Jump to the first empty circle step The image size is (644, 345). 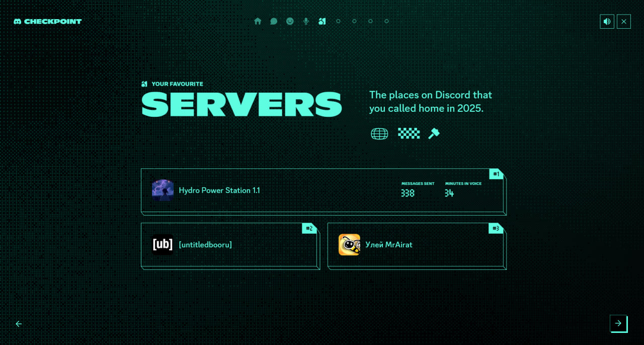(338, 21)
